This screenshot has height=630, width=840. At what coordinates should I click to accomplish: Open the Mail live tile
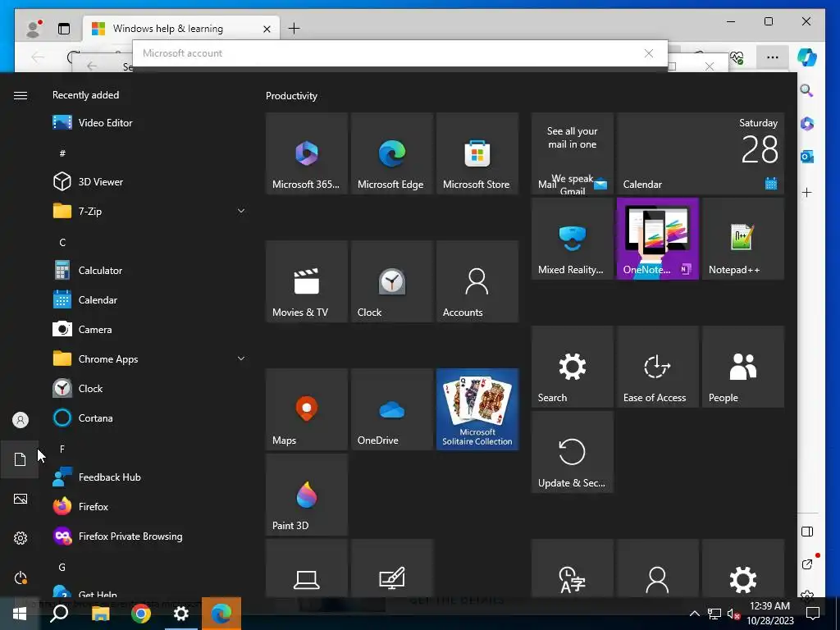point(572,153)
